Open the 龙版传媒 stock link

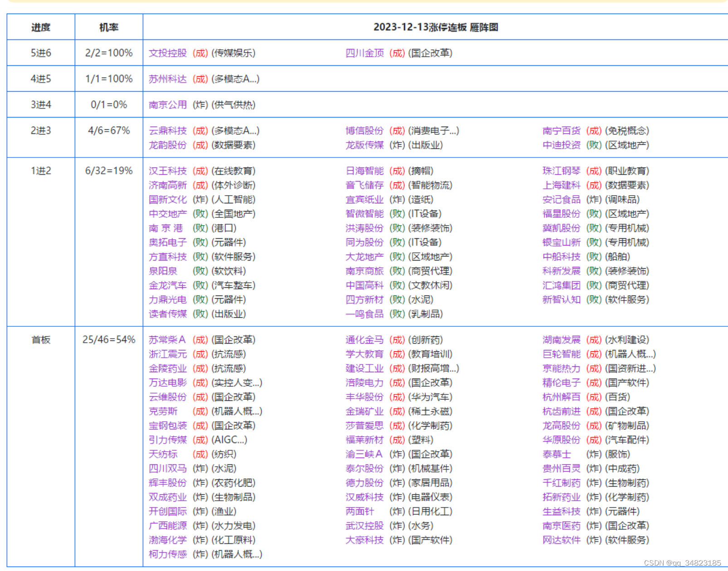tap(365, 145)
